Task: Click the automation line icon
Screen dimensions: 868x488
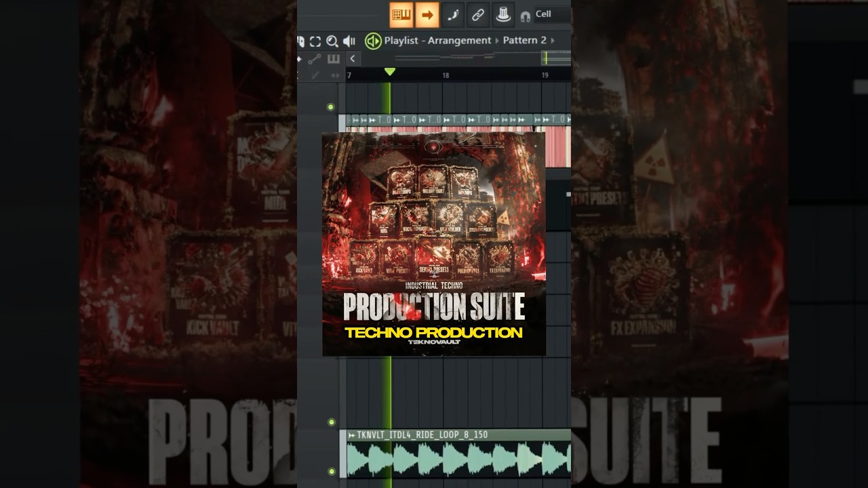Action: click(x=315, y=59)
